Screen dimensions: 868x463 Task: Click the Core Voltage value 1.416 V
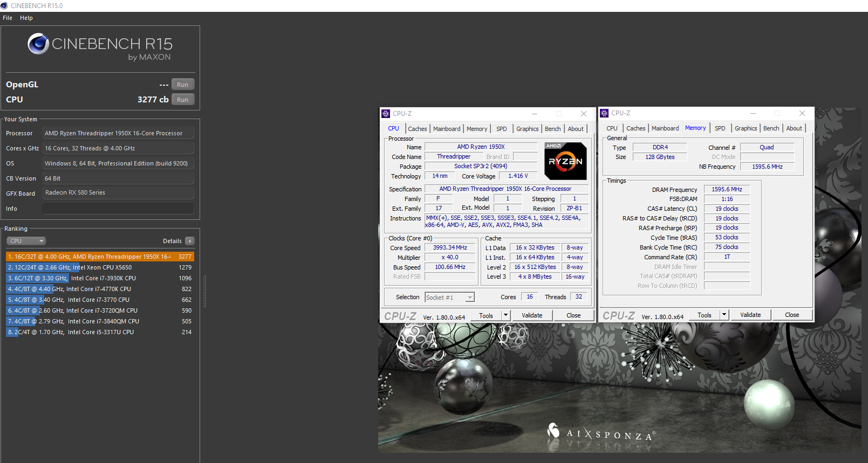[518, 176]
